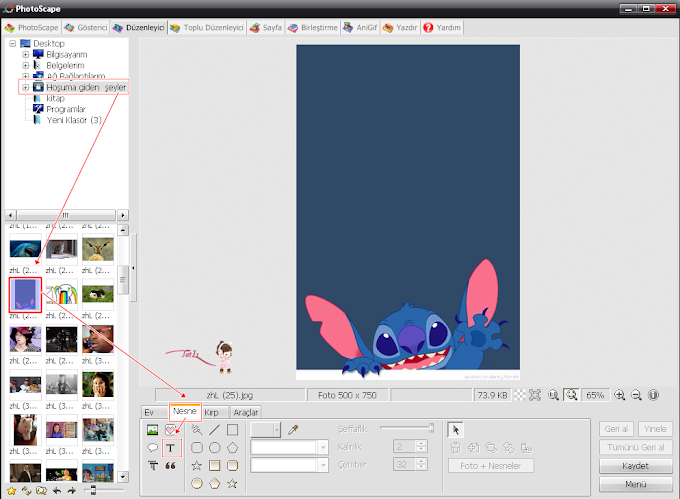
Task: Collapse the Desktop tree node
Action: pyautogui.click(x=13, y=43)
